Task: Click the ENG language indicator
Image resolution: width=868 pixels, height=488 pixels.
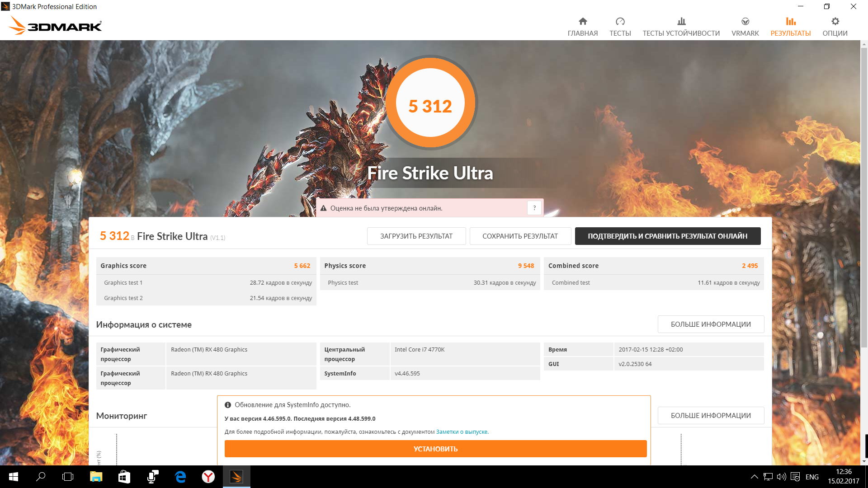Action: [x=812, y=477]
